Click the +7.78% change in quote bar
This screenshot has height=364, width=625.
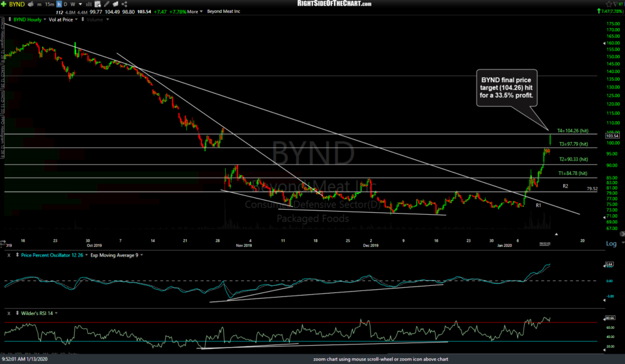pos(177,12)
